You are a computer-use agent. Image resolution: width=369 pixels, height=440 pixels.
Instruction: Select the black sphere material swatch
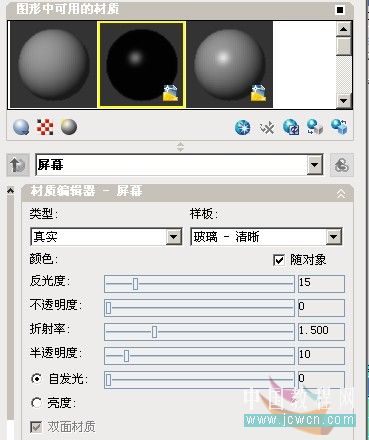(142, 65)
